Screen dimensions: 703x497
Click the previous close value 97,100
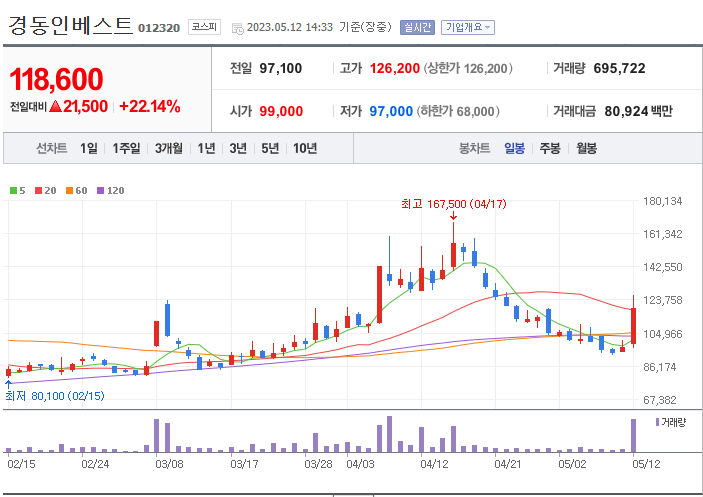click(x=281, y=69)
